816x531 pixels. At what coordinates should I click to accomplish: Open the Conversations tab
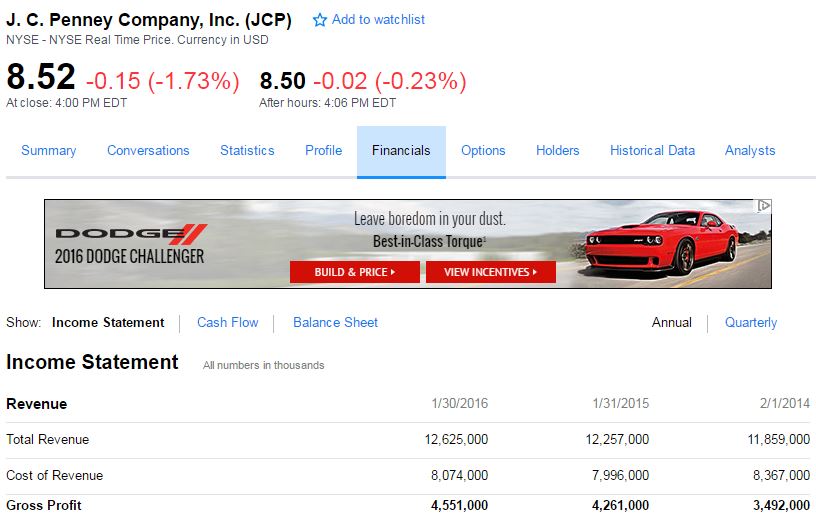[148, 150]
